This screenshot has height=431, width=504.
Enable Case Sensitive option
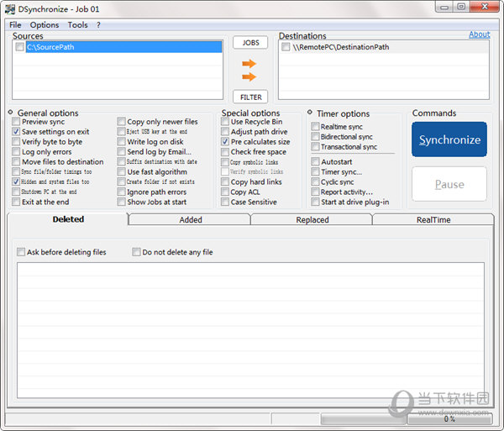225,202
